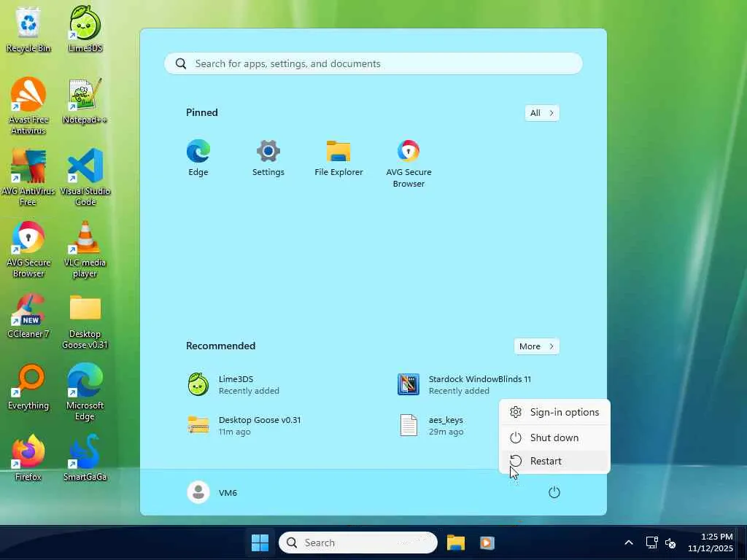Click the muted volume tray icon
Viewport: 747px width, 560px height.
(x=670, y=542)
